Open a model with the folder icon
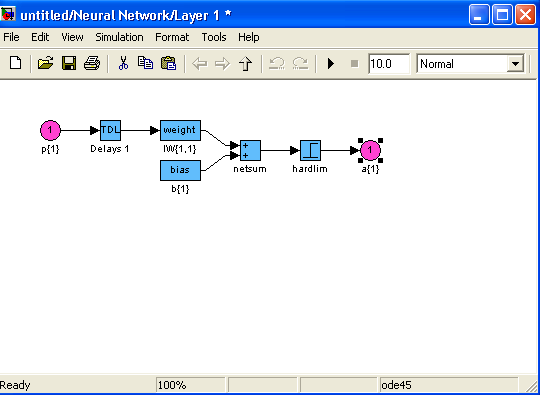The height and width of the screenshot is (395, 540). point(45,63)
